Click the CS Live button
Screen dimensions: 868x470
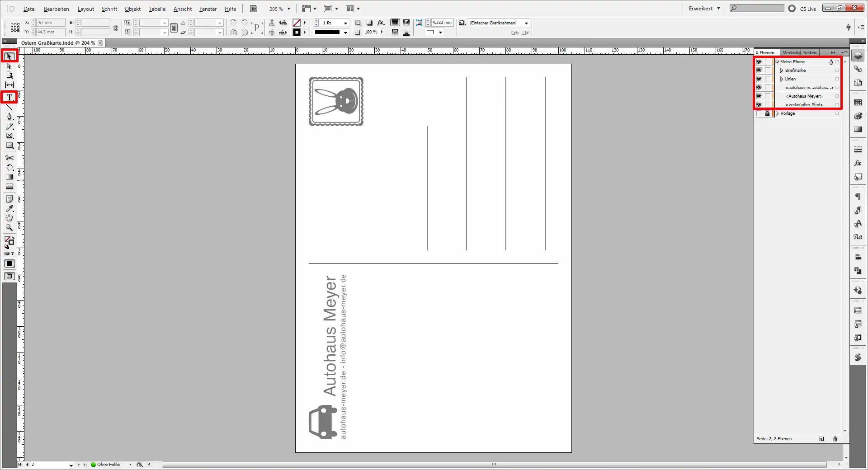click(802, 9)
